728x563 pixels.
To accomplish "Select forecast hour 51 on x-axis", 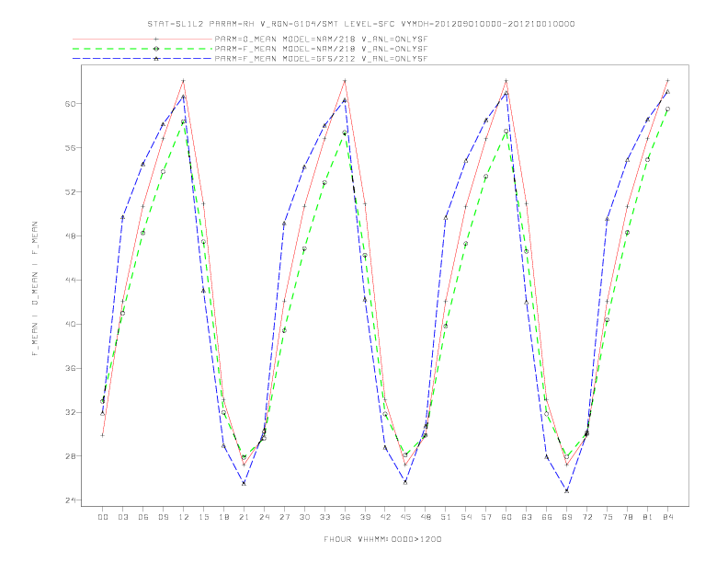I will 446,517.
